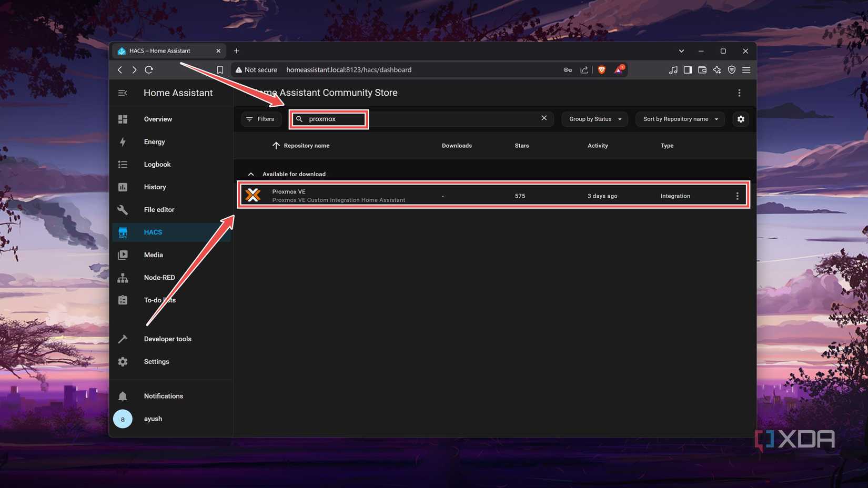This screenshot has height=488, width=868.
Task: Open the HACS page overflow menu
Action: tap(739, 93)
